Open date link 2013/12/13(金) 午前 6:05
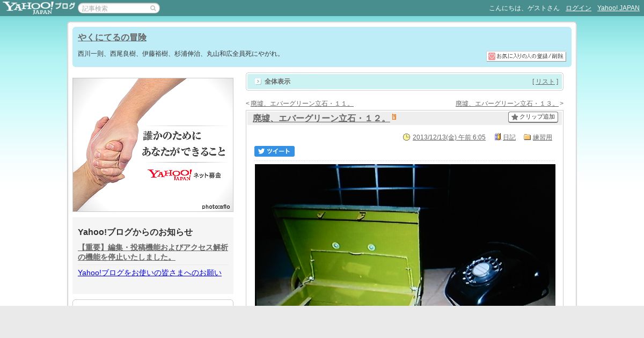 point(449,137)
